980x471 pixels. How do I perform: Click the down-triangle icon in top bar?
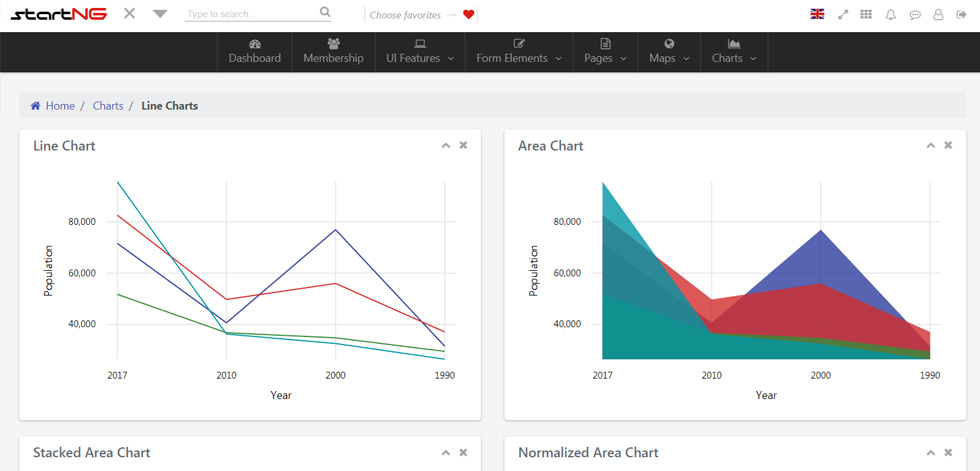[x=160, y=14]
